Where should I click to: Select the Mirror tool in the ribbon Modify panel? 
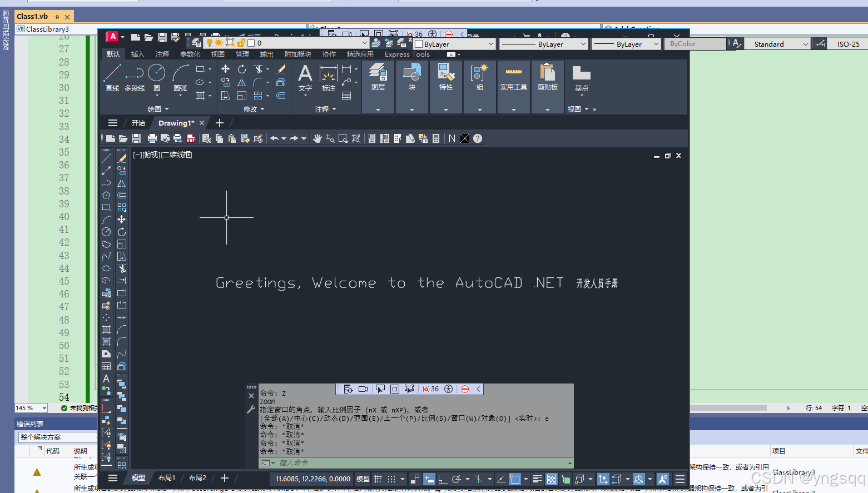pyautogui.click(x=242, y=82)
